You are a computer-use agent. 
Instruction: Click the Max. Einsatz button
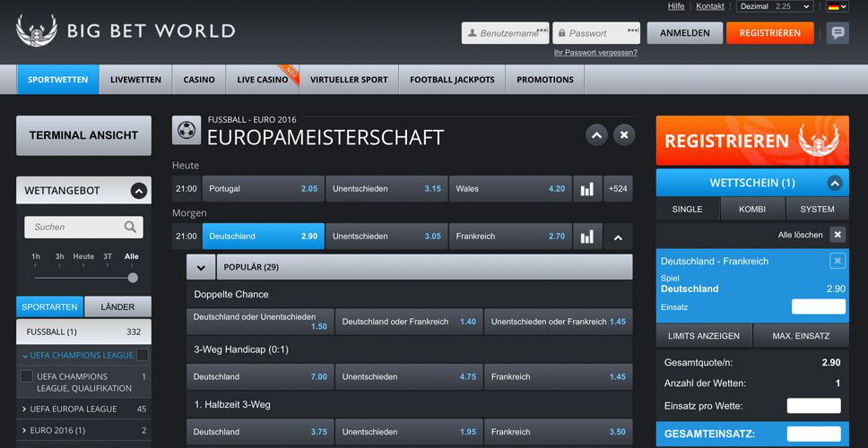(801, 336)
